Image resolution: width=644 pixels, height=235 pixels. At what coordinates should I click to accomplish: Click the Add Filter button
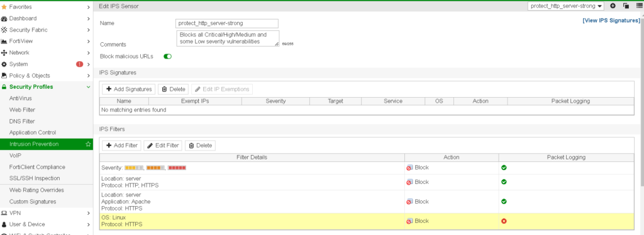121,146
